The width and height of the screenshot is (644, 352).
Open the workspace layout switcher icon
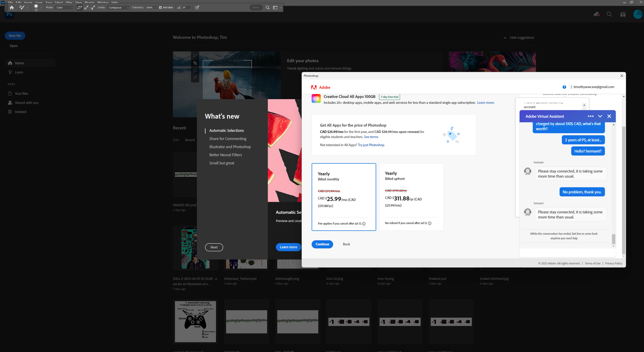pos(275,7)
